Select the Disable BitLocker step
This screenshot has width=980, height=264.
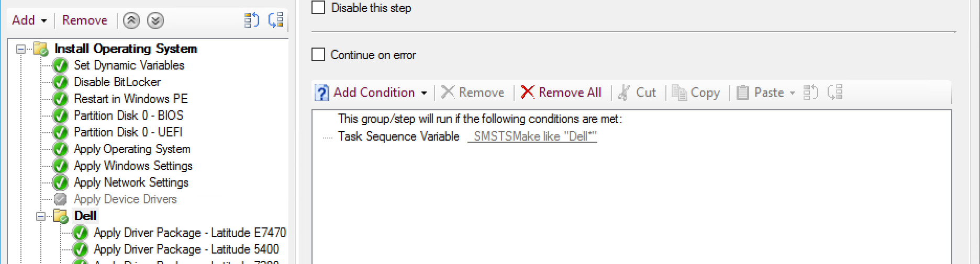[x=117, y=82]
